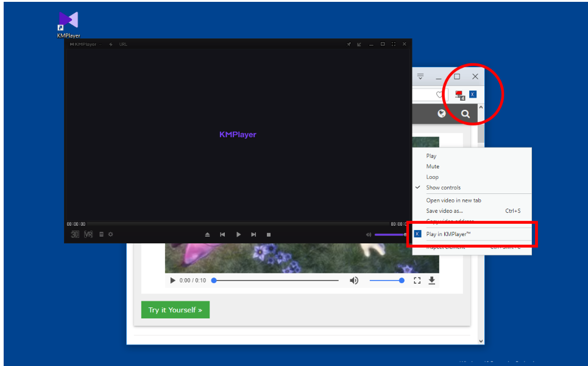Screen dimensions: 588x366
Task: Pin KMPlayer window on top
Action: (349, 45)
